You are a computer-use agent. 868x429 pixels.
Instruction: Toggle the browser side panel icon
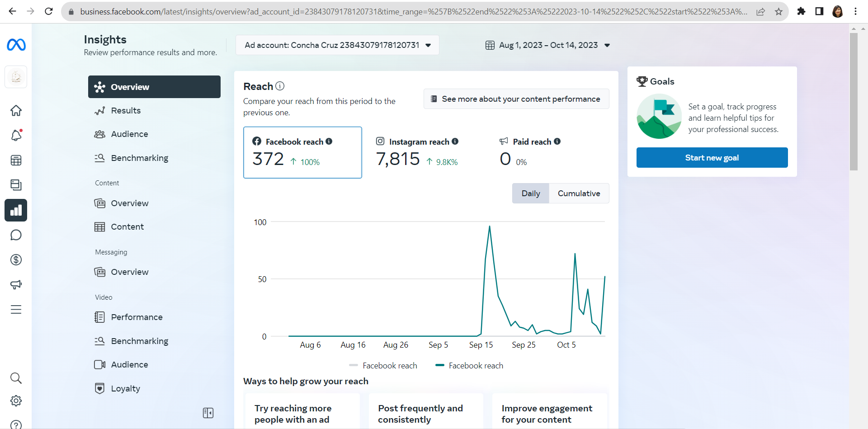(819, 11)
